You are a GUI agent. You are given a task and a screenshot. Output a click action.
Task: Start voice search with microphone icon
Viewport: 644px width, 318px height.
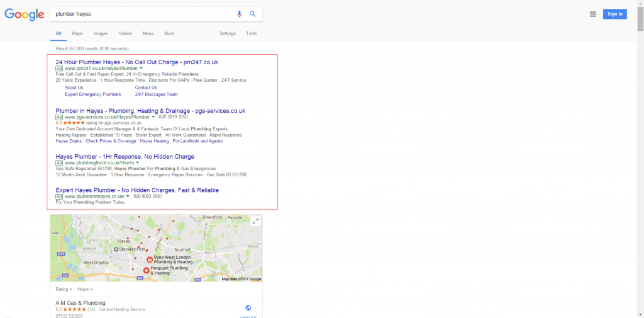(240, 14)
